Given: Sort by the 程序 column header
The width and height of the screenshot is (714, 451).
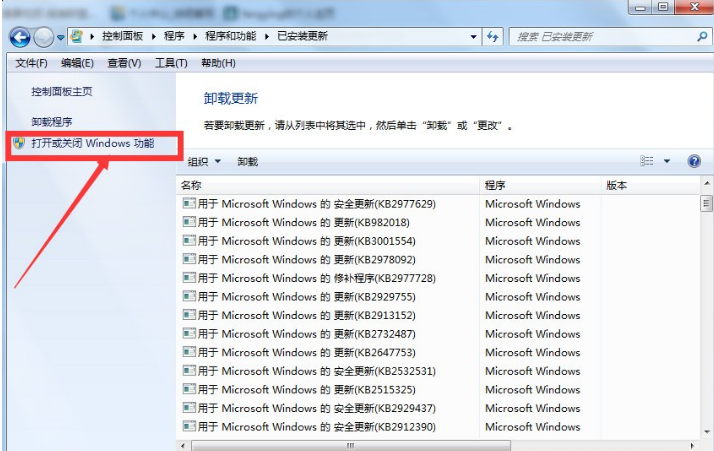Looking at the screenshot, I should [541, 185].
